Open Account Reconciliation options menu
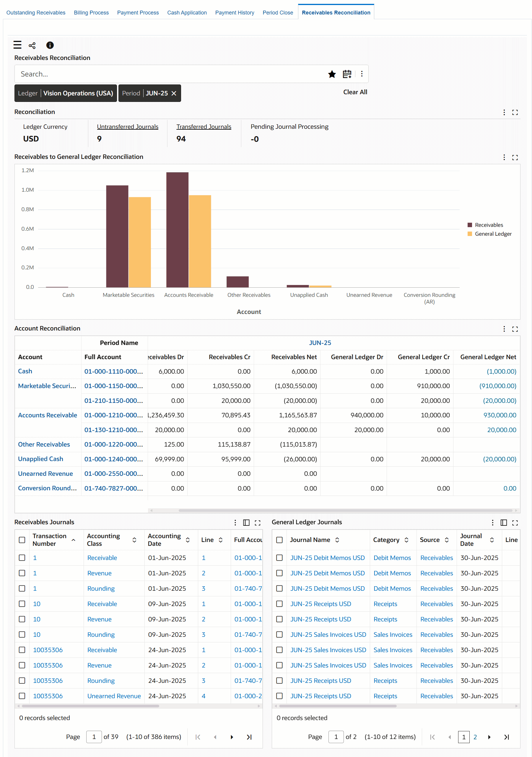 pos(504,329)
